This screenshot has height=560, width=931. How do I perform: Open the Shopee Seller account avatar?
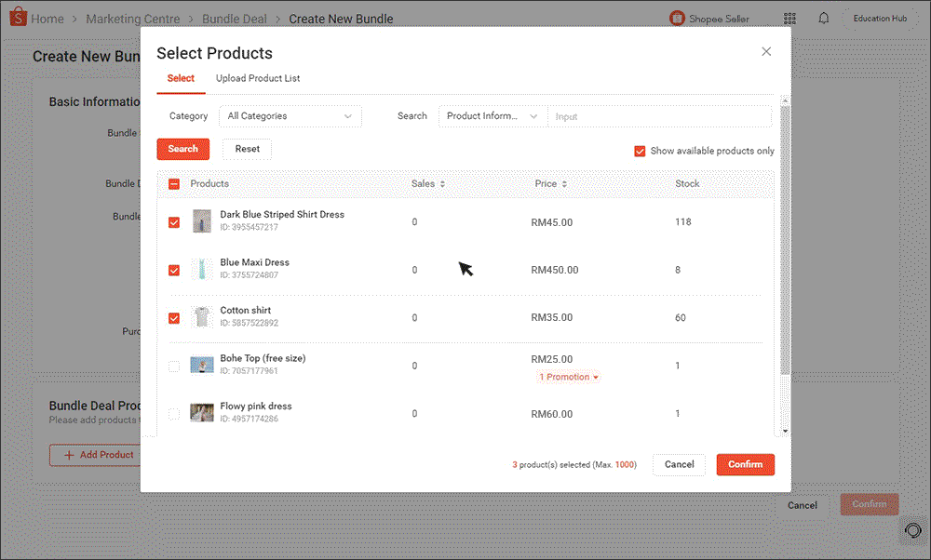tap(677, 18)
